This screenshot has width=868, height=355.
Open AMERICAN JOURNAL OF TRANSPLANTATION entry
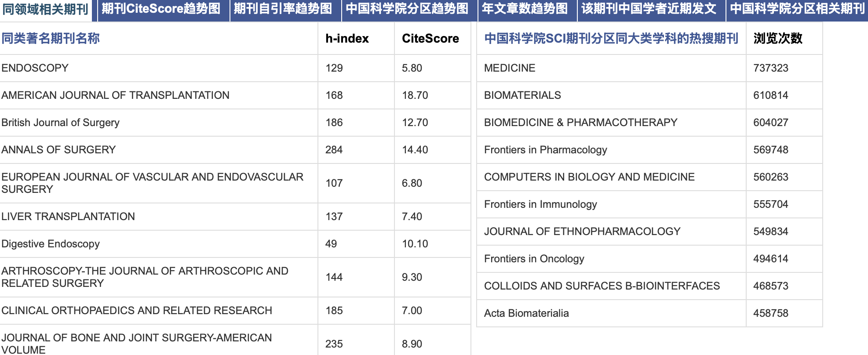point(115,95)
